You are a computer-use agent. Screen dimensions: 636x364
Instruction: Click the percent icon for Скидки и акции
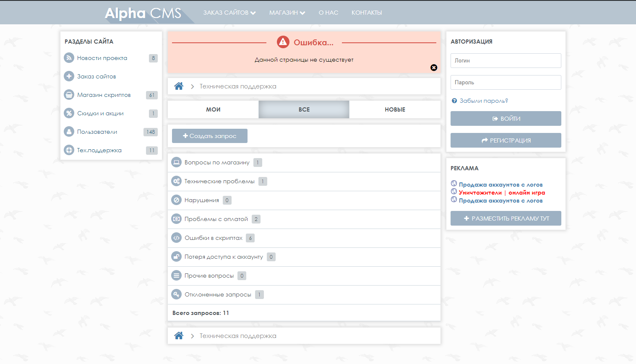click(x=69, y=113)
